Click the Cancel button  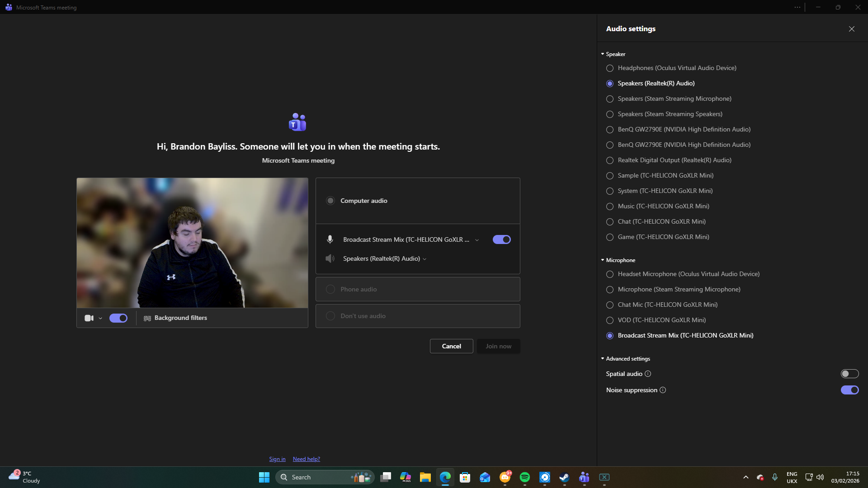coord(451,346)
